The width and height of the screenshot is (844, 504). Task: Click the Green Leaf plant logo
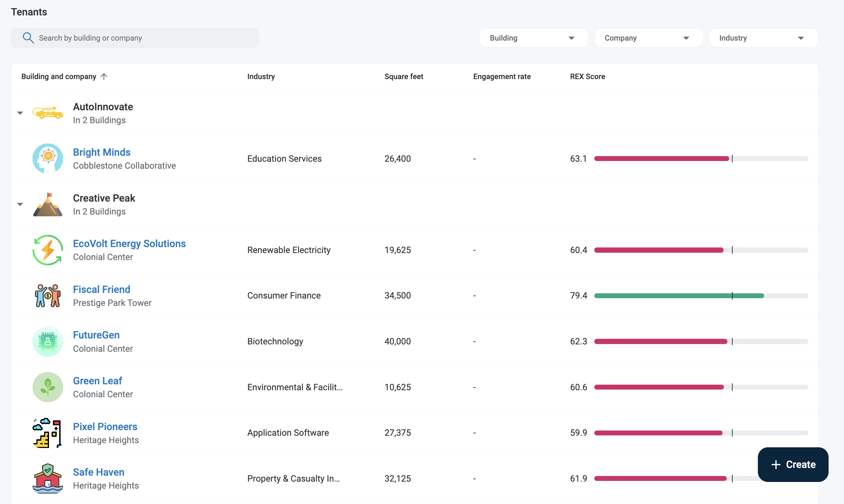point(48,387)
